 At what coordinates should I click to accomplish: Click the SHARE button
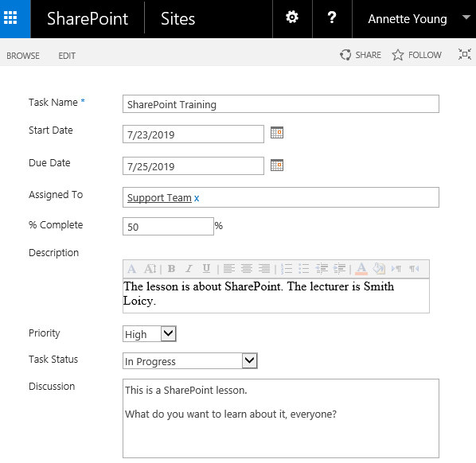(x=361, y=55)
